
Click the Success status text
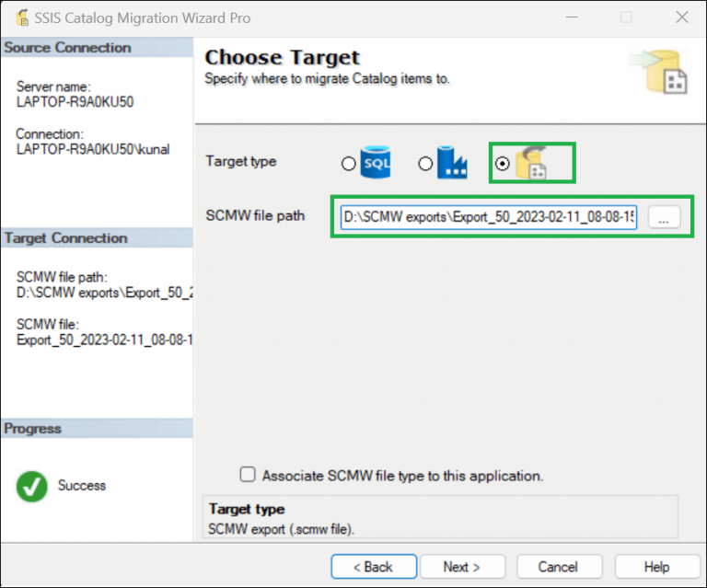point(82,485)
